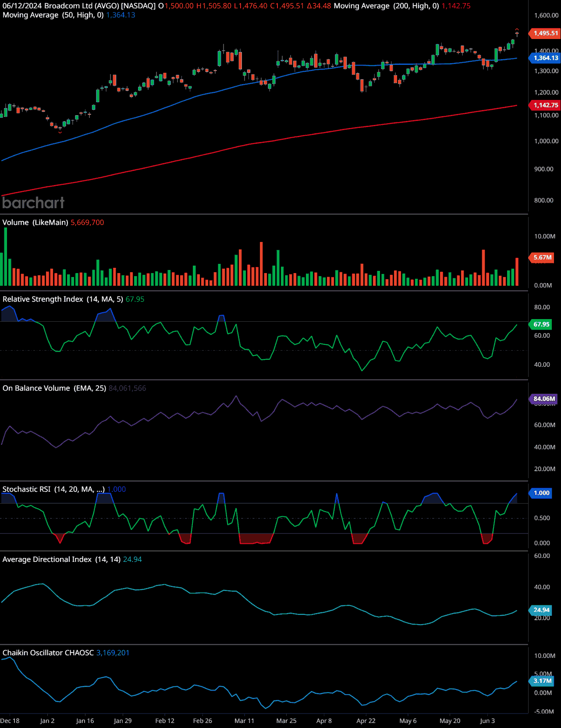The width and height of the screenshot is (561, 728).
Task: Click the 1,100.00 price axis label
Action: (x=546, y=115)
